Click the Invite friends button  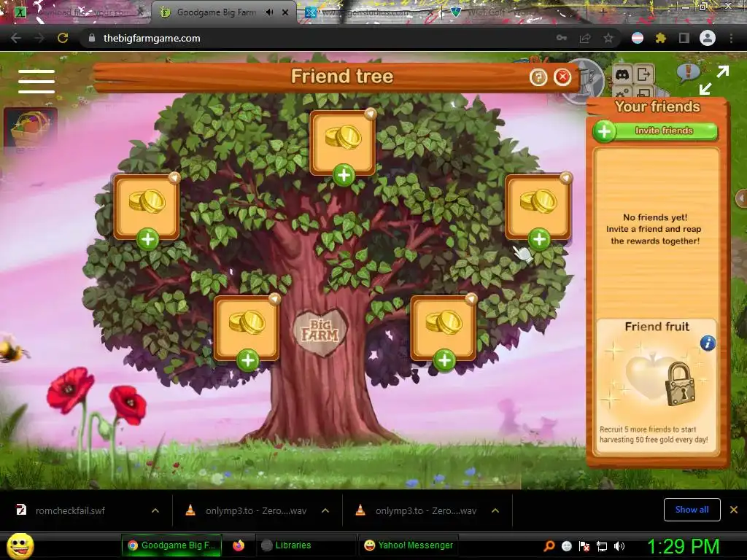tap(663, 131)
